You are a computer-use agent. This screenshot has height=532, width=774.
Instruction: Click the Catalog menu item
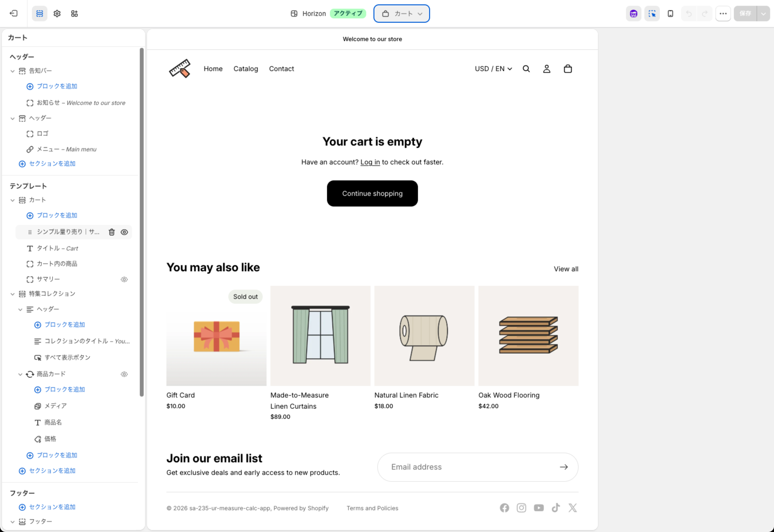coord(246,69)
